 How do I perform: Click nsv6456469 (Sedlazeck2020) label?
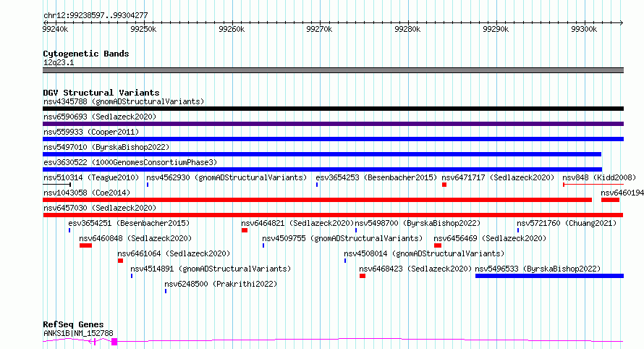pyautogui.click(x=490, y=238)
